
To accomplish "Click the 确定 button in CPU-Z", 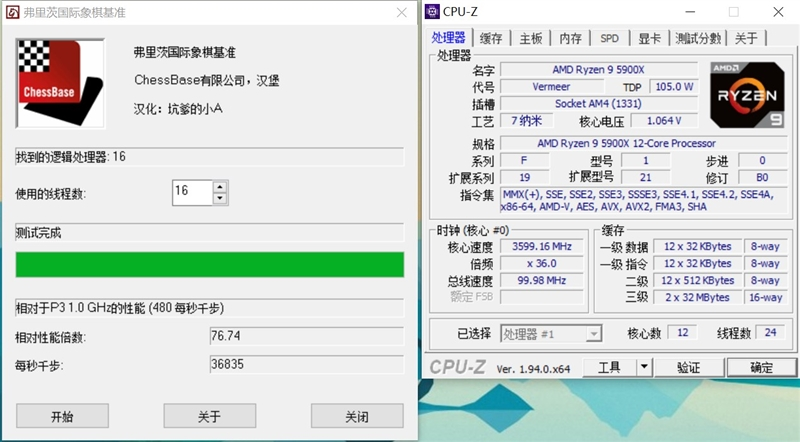I will (x=762, y=367).
